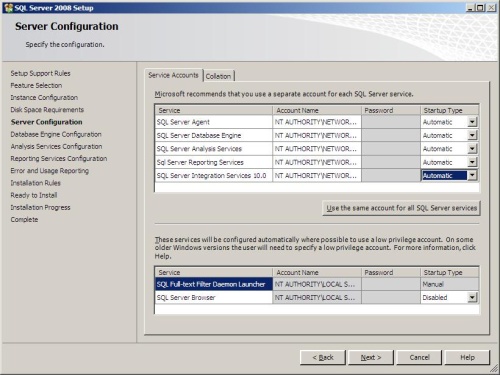
Task: Open SQL Server Analysis Services startup type dropdown
Action: pyautogui.click(x=472, y=149)
